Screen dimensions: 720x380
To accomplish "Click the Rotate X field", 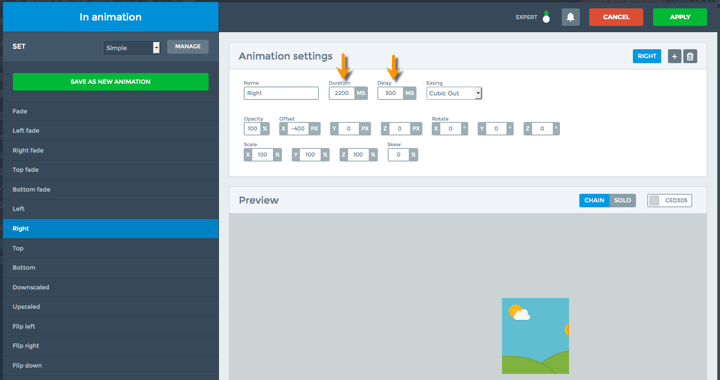I will click(450, 129).
